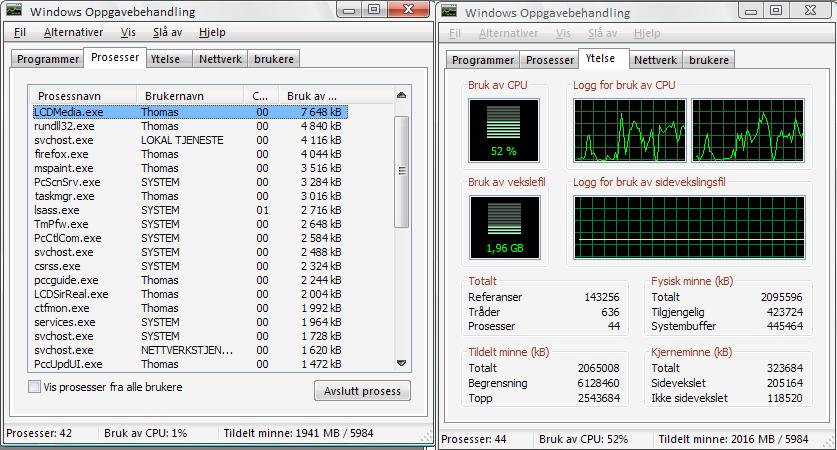Sort by Brukernavn column header
837x450 pixels.
point(191,96)
